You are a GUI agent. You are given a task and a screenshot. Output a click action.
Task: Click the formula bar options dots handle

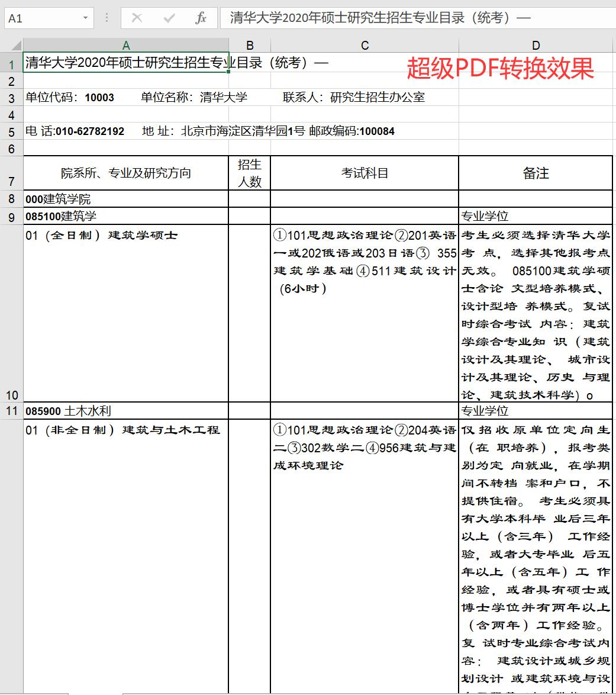[107, 18]
